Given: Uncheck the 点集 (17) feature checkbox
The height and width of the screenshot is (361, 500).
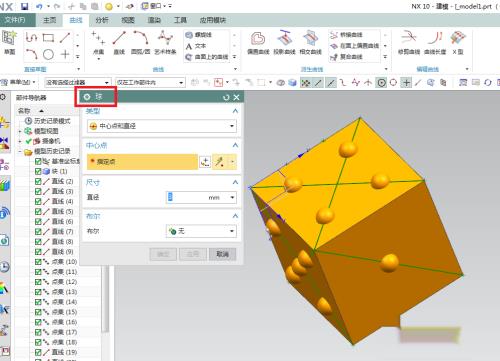Looking at the screenshot, I should (x=38, y=332).
